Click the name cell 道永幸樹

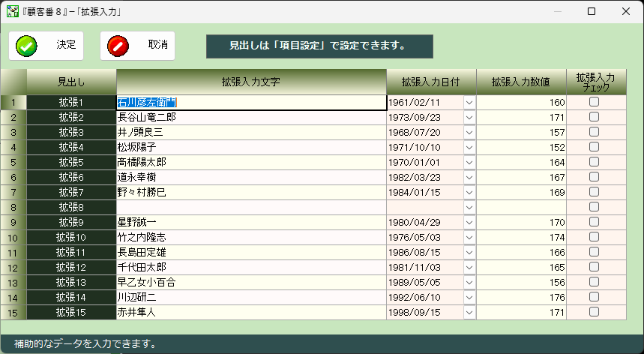[x=251, y=178]
